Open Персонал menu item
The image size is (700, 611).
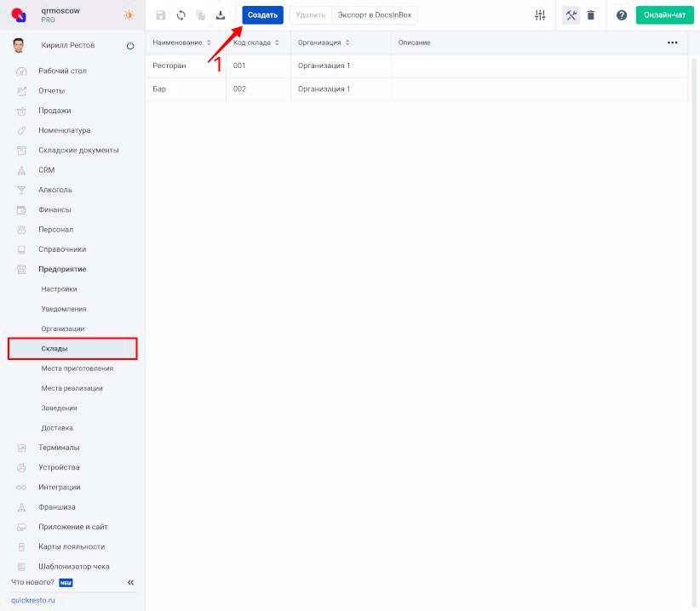(56, 230)
